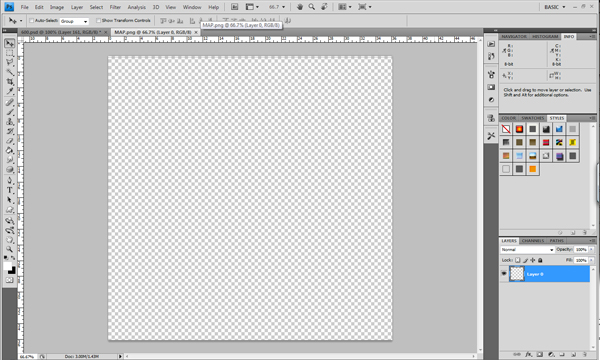Open the Fill slider arrow

(592, 260)
